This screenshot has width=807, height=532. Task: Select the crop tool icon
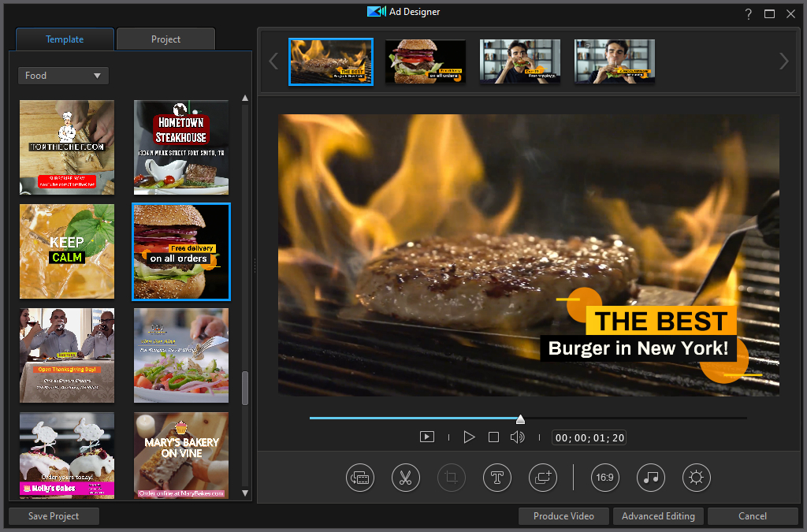point(452,478)
